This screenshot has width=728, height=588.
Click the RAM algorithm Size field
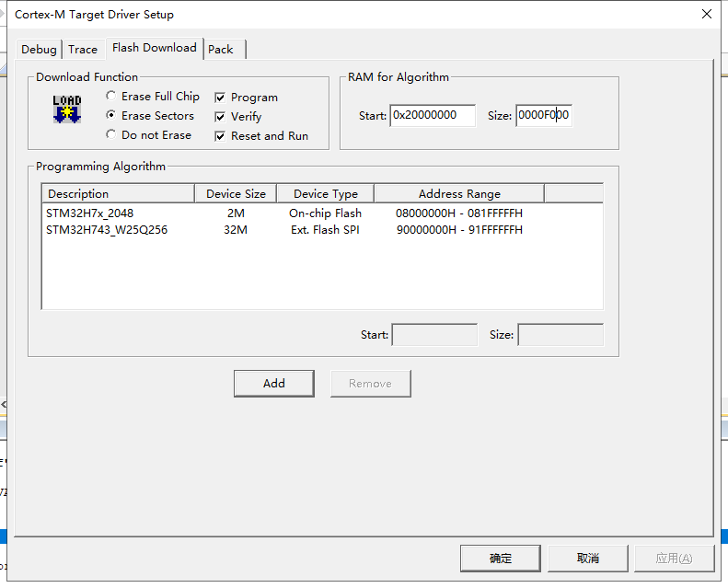pos(543,116)
